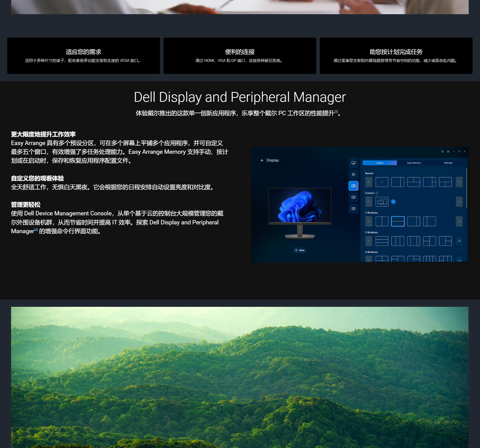Select Recent layout with right column split in two
Screen dimensions: 480x448
click(430, 182)
